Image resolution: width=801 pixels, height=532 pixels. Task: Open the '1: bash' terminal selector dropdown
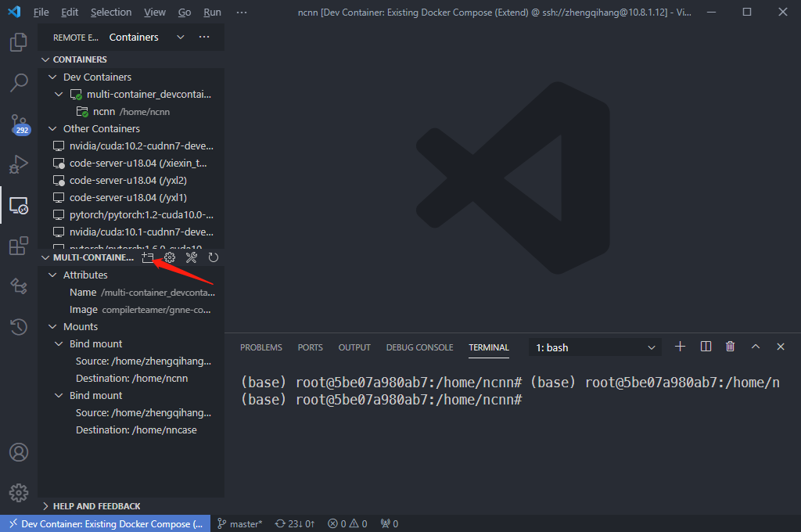point(595,347)
